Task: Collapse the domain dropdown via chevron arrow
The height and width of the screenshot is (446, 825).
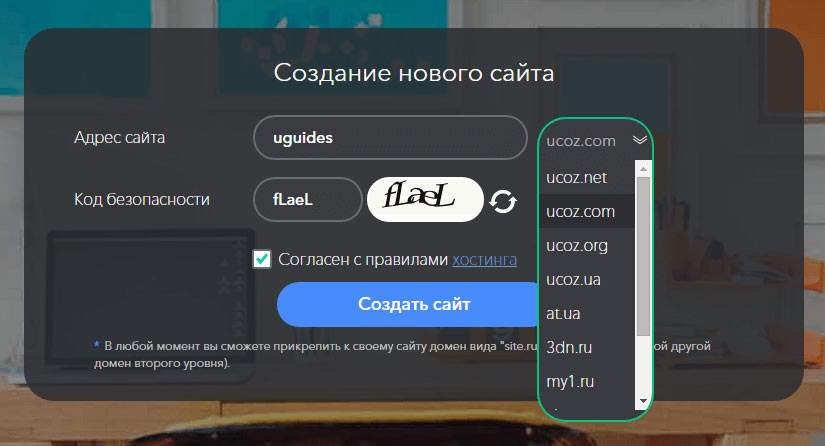Action: [x=640, y=140]
